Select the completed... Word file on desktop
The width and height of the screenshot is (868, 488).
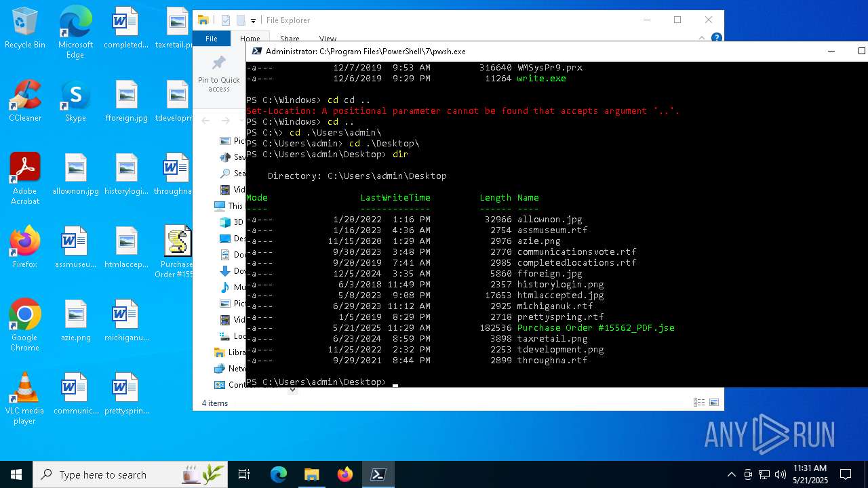click(x=125, y=28)
